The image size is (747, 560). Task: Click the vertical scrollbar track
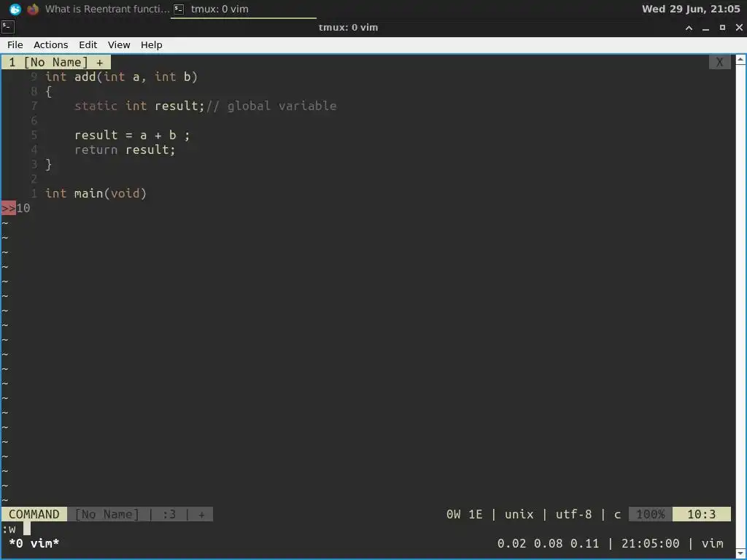tap(740, 307)
